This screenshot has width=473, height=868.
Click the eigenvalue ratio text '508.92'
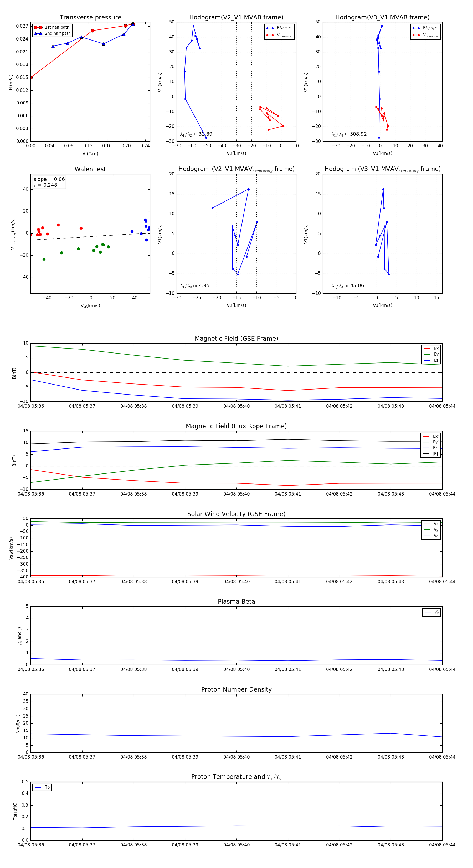click(358, 134)
